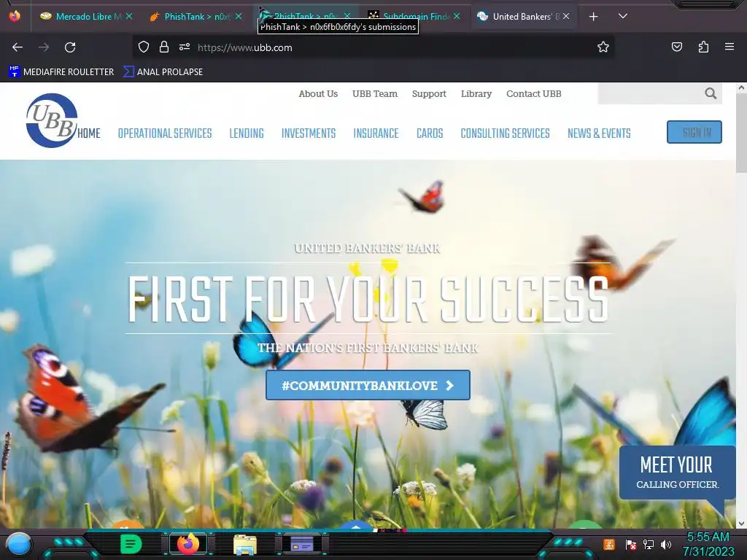Open the INSURANCE menu
747x560 pixels.
coord(376,133)
